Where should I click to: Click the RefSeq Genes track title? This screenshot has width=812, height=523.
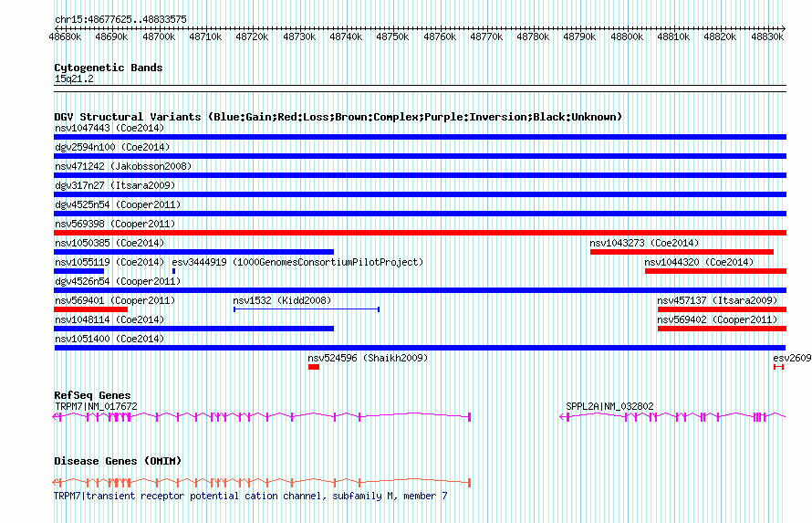tap(92, 395)
